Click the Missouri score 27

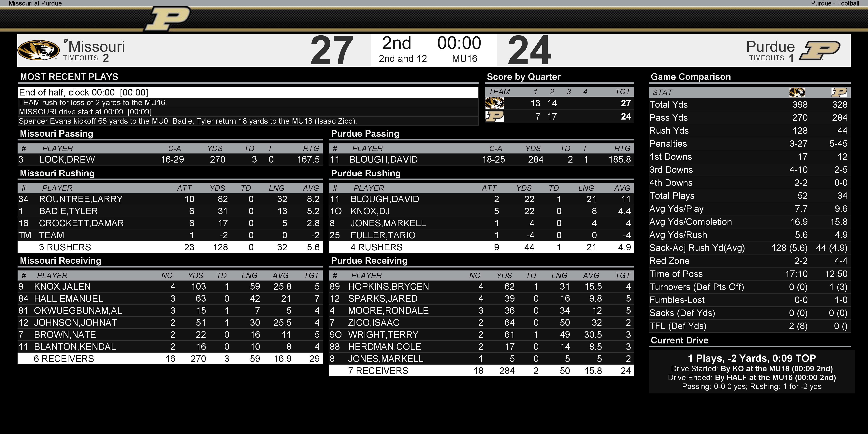[332, 51]
